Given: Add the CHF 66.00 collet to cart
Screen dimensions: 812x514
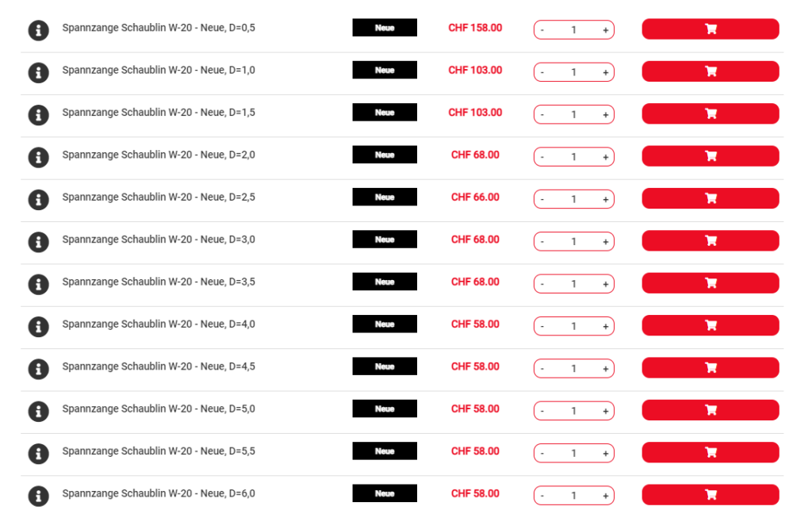Looking at the screenshot, I should 710,198.
